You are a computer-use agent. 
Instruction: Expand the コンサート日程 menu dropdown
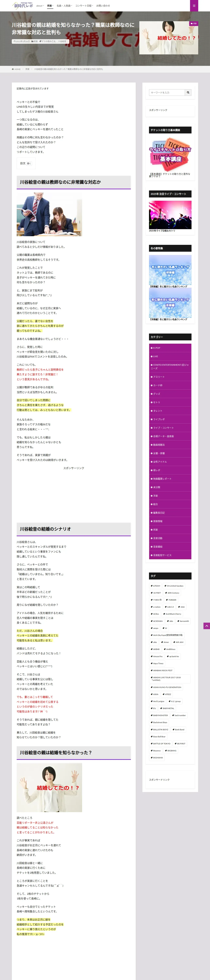[84, 6]
